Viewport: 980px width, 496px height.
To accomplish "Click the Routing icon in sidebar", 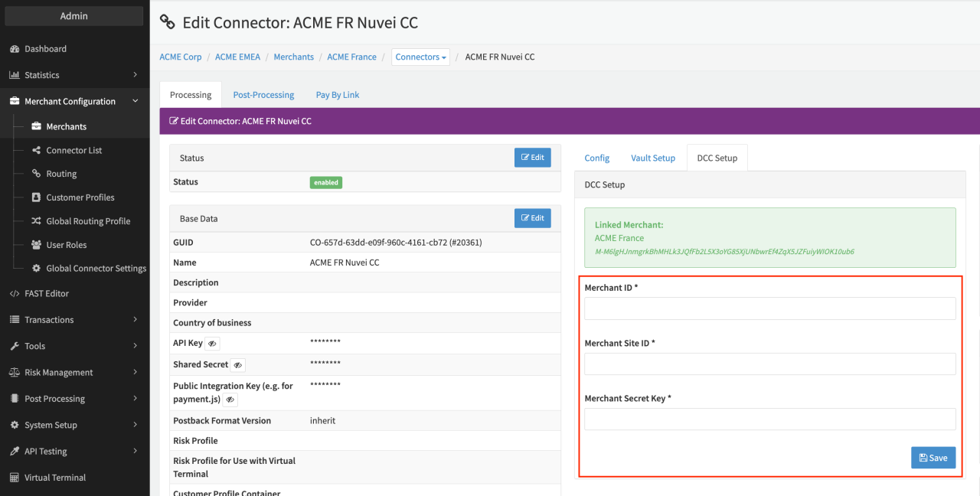I will (36, 174).
